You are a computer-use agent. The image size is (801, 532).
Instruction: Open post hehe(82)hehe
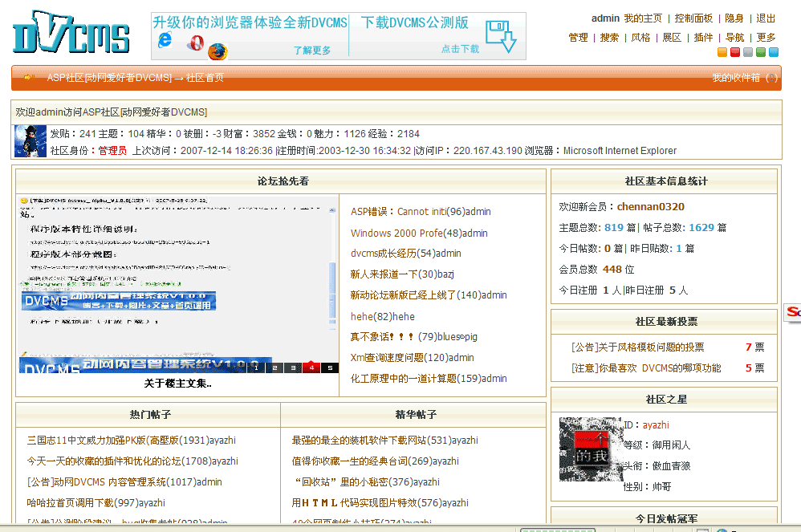[383, 316]
